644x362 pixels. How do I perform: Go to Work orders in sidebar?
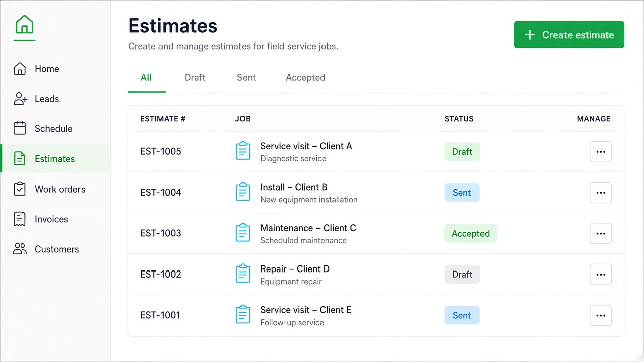click(x=55, y=189)
